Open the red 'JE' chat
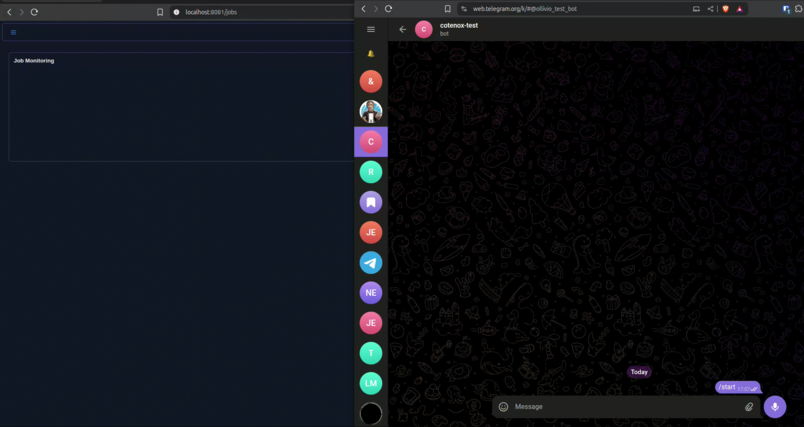The height and width of the screenshot is (427, 804). [371, 232]
